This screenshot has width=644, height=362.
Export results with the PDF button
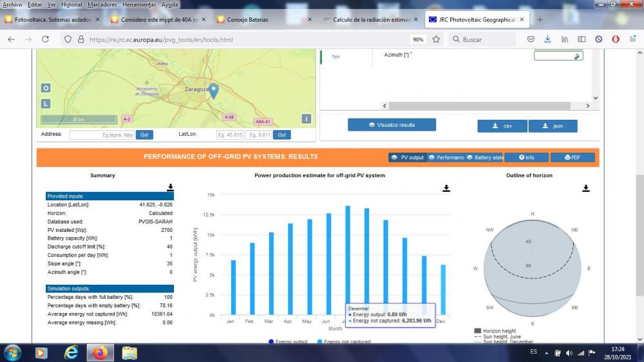(x=573, y=157)
